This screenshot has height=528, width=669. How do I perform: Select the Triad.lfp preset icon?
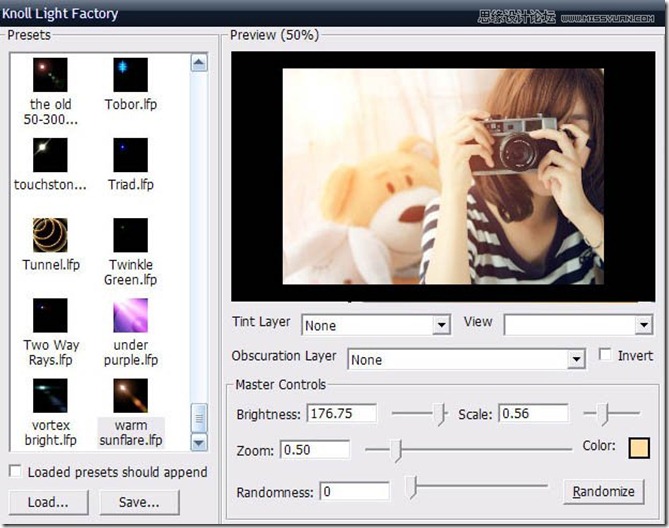[x=131, y=155]
